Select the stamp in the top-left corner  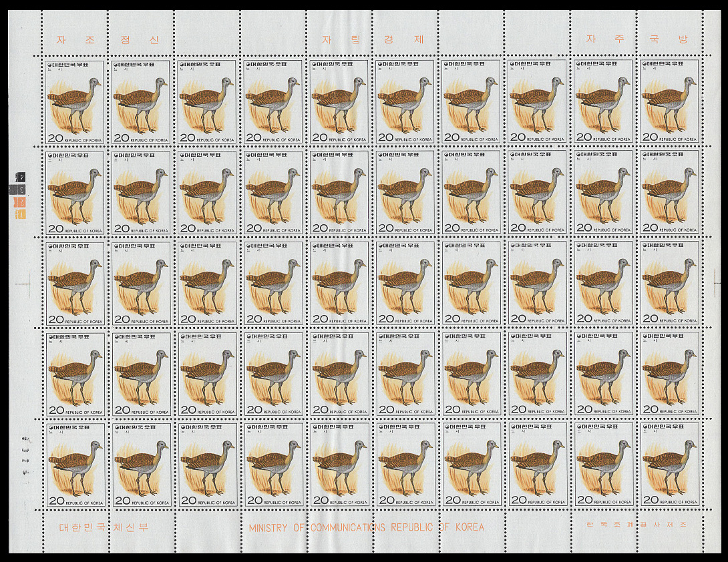(x=75, y=101)
